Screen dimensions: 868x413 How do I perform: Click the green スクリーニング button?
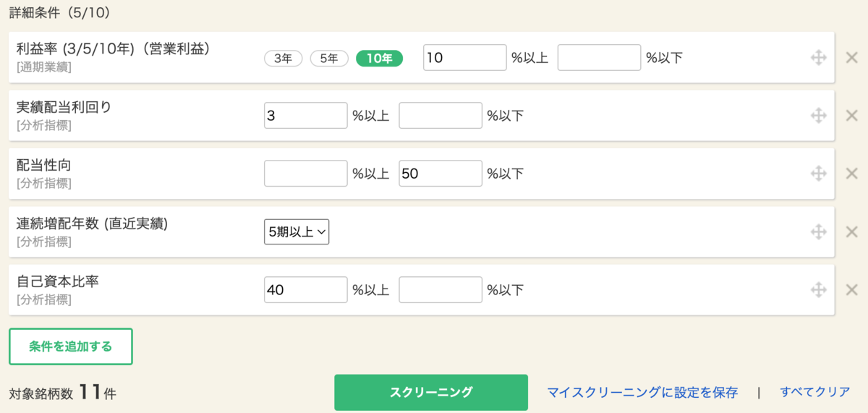pyautogui.click(x=431, y=392)
